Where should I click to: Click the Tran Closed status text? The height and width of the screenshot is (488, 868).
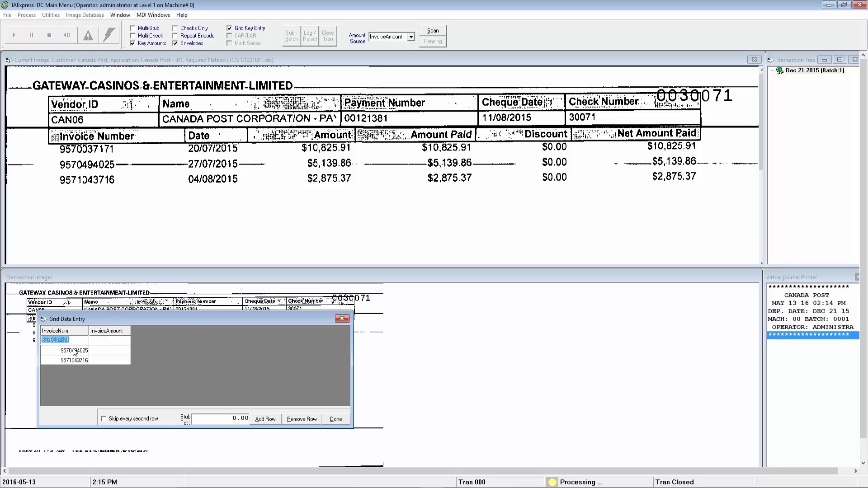click(x=675, y=482)
